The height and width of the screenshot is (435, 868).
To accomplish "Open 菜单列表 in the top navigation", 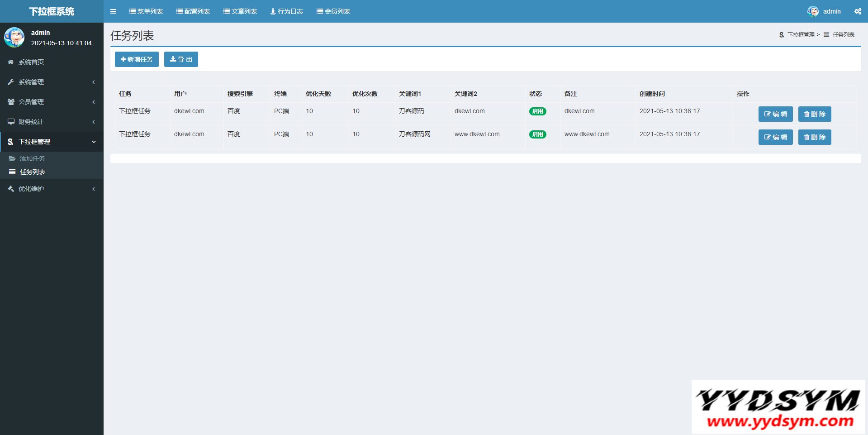I will click(146, 11).
